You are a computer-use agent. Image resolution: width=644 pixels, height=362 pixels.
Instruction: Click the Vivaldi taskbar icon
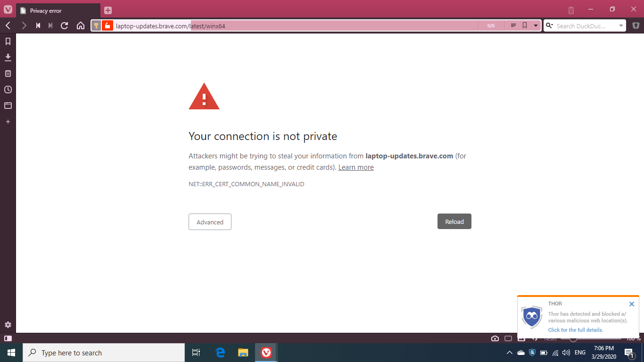pos(266,353)
